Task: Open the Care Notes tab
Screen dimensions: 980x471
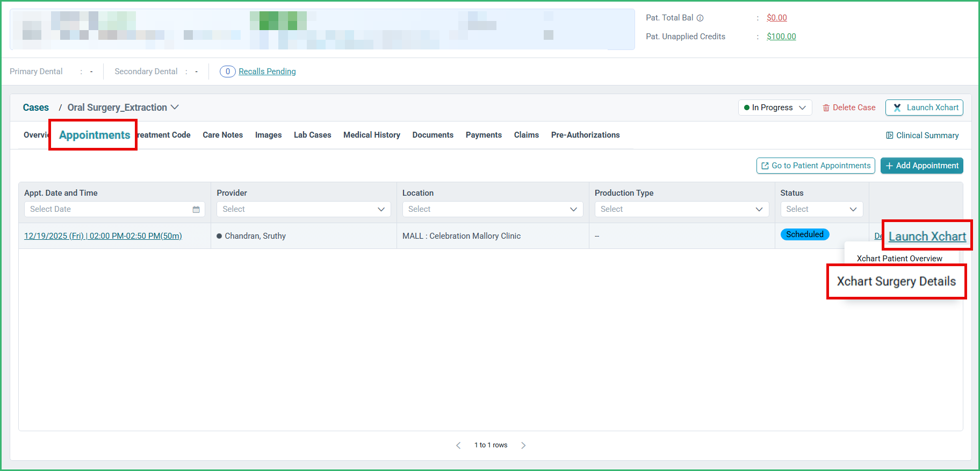Action: coord(222,135)
